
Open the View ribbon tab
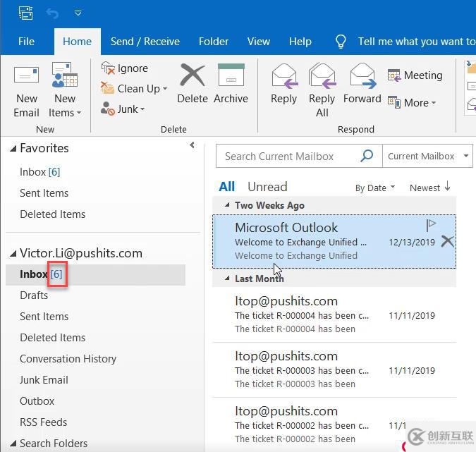(x=258, y=42)
